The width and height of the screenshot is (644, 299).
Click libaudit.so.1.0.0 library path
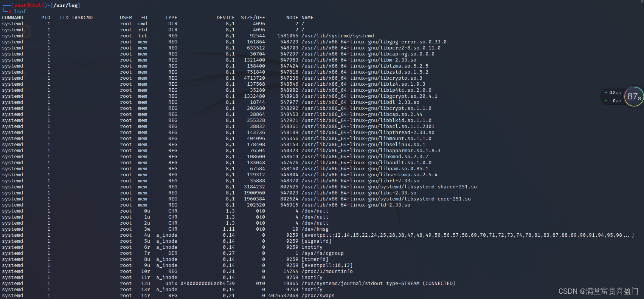pos(366,163)
